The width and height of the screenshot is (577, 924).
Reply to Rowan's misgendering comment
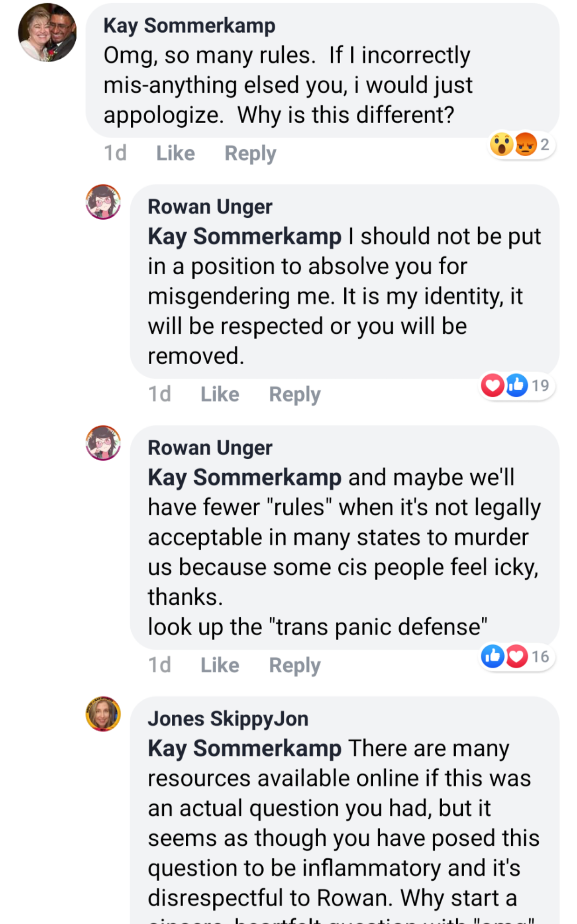coord(295,394)
